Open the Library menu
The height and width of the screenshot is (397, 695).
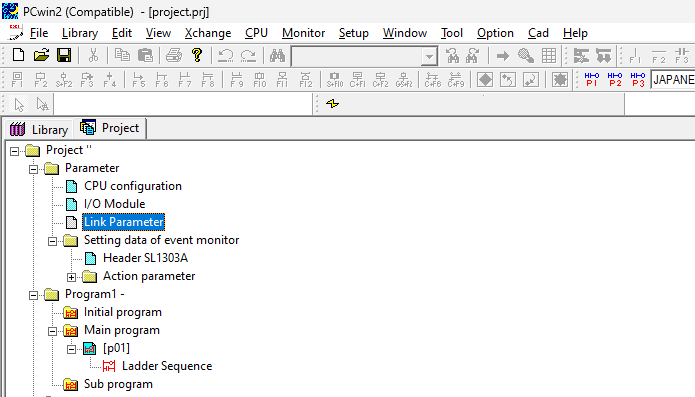(80, 33)
